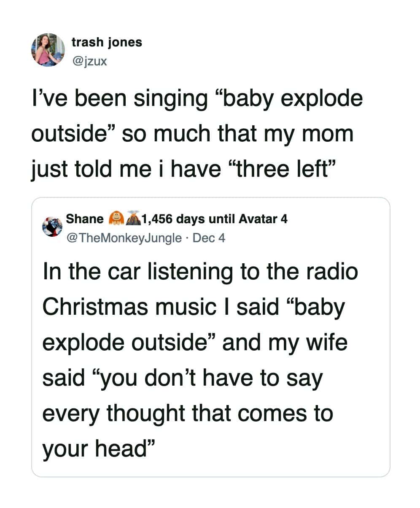The image size is (420, 508).
Task: Click the trash jones profile picture
Action: [47, 50]
